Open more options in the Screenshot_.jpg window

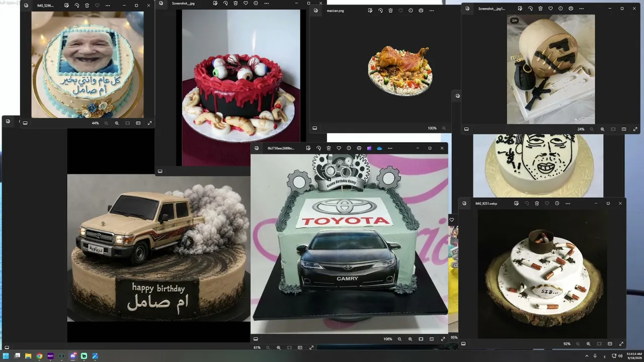tap(266, 4)
